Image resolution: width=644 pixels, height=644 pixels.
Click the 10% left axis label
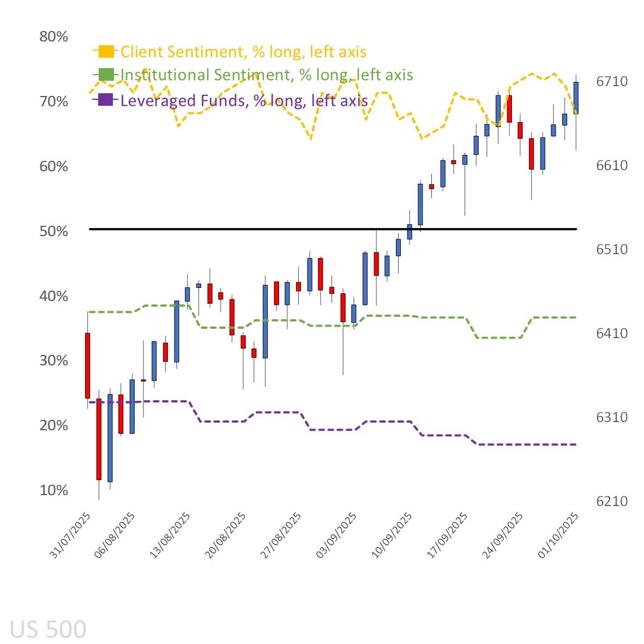[x=53, y=490]
